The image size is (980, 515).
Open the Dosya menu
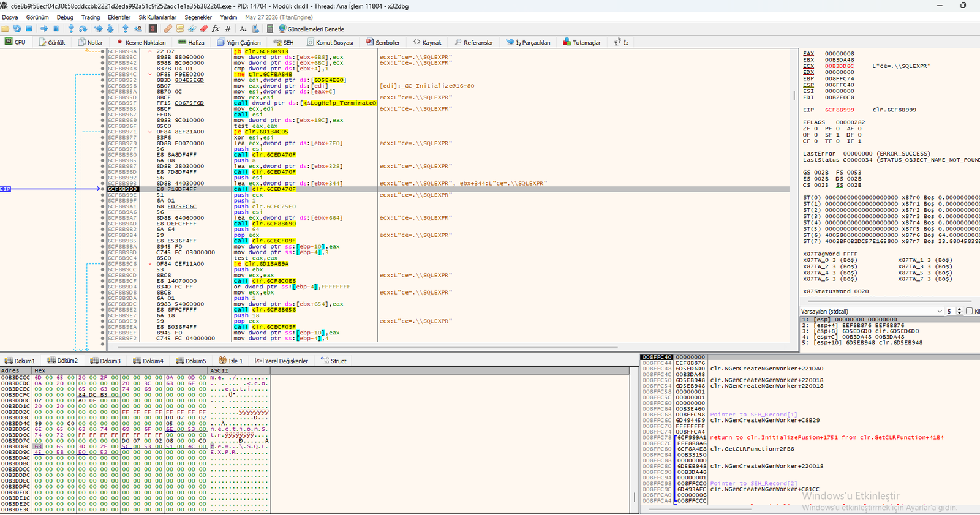(x=10, y=17)
